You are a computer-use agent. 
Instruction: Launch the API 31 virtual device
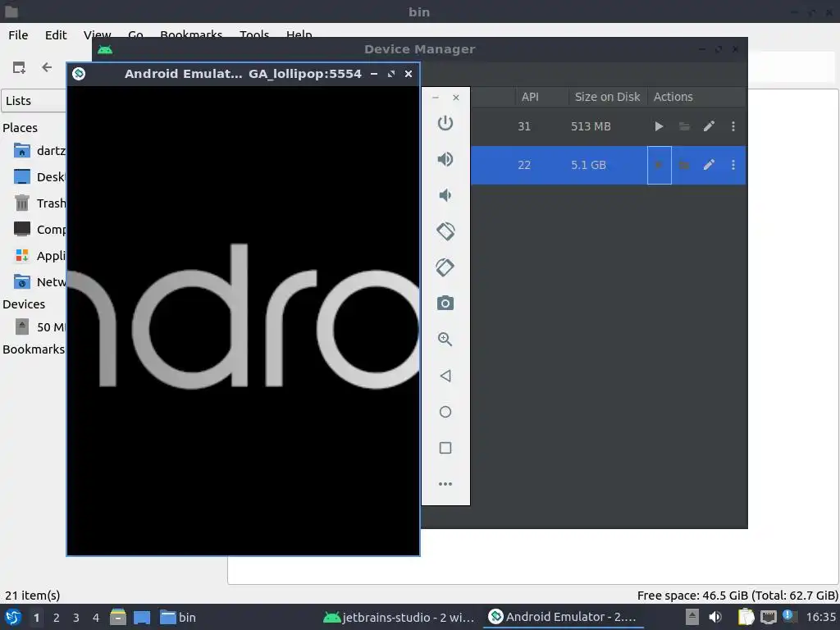coord(659,126)
